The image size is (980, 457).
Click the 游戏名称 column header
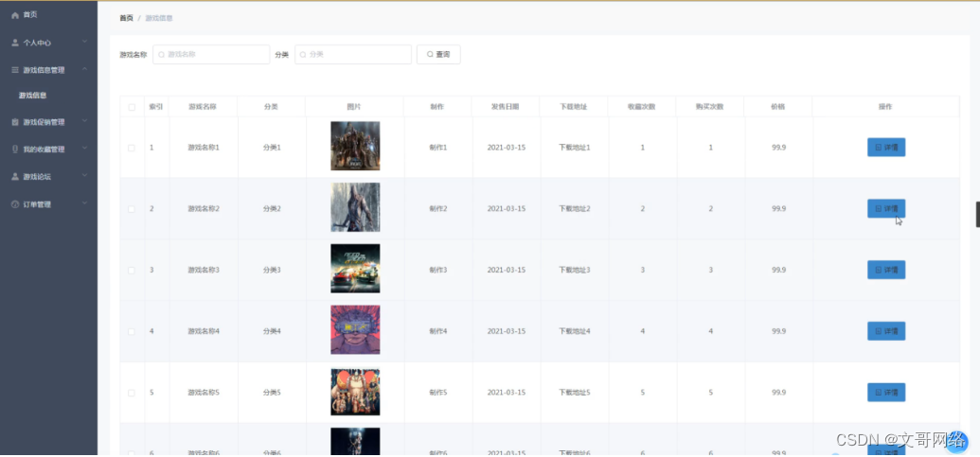click(203, 107)
